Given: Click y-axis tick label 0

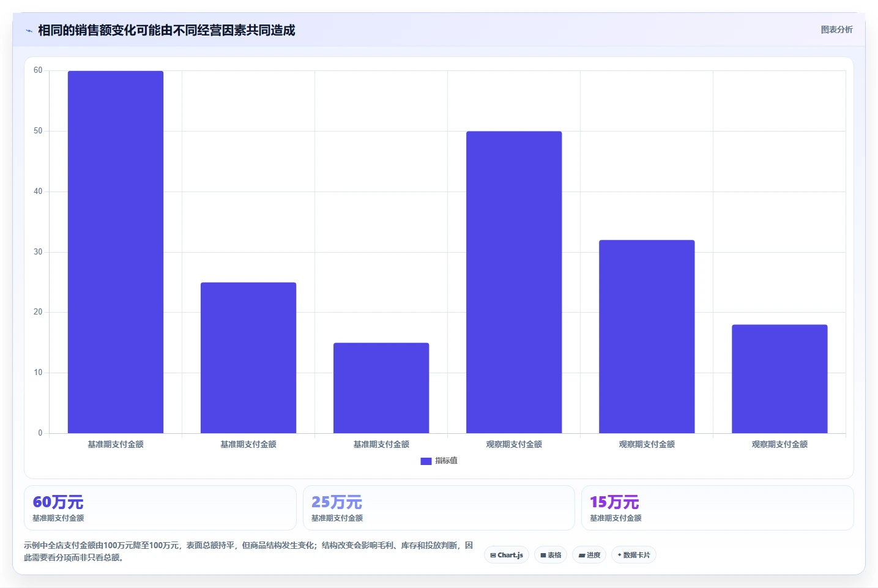Looking at the screenshot, I should [x=40, y=433].
